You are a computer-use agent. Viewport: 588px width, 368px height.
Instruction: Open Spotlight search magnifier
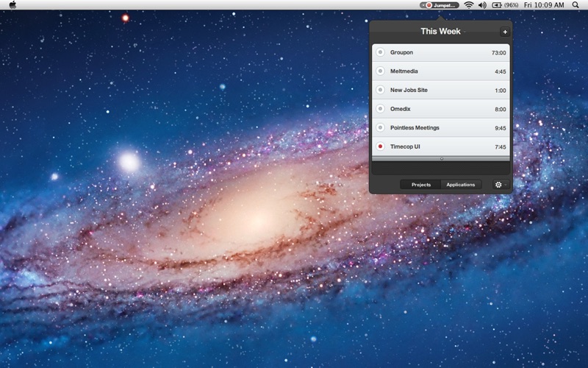tap(576, 5)
